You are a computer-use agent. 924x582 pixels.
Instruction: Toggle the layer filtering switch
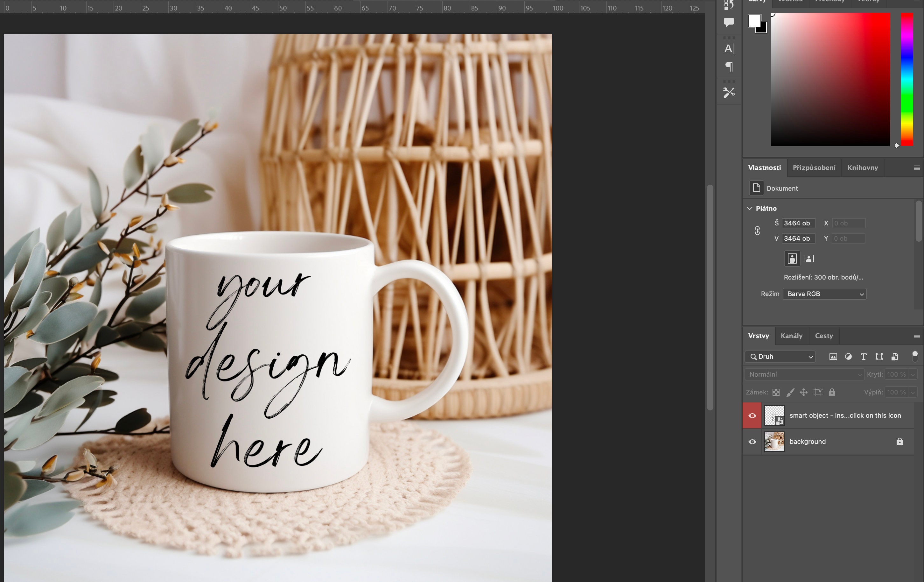pyautogui.click(x=915, y=357)
